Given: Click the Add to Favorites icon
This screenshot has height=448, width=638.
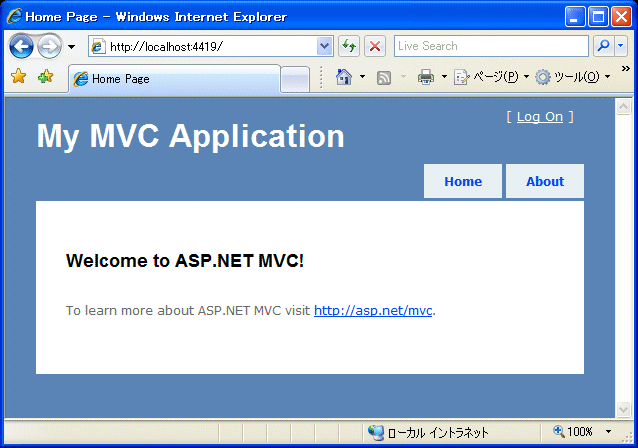Looking at the screenshot, I should tap(45, 77).
